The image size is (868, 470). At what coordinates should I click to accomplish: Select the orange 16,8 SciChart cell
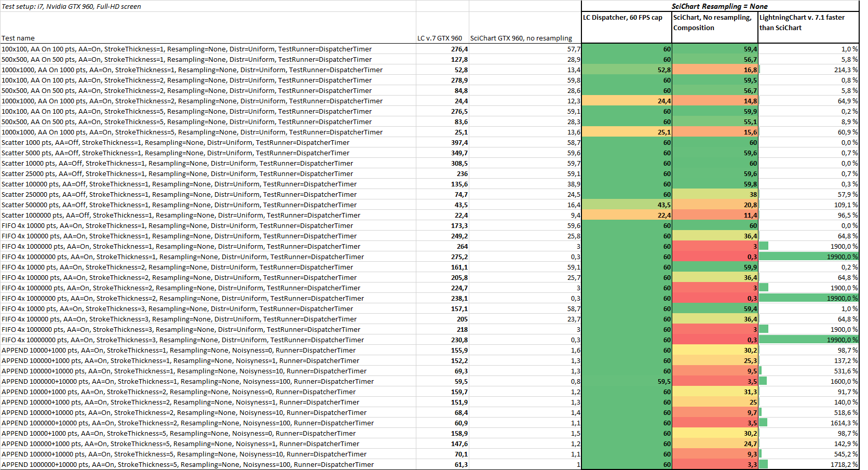715,70
